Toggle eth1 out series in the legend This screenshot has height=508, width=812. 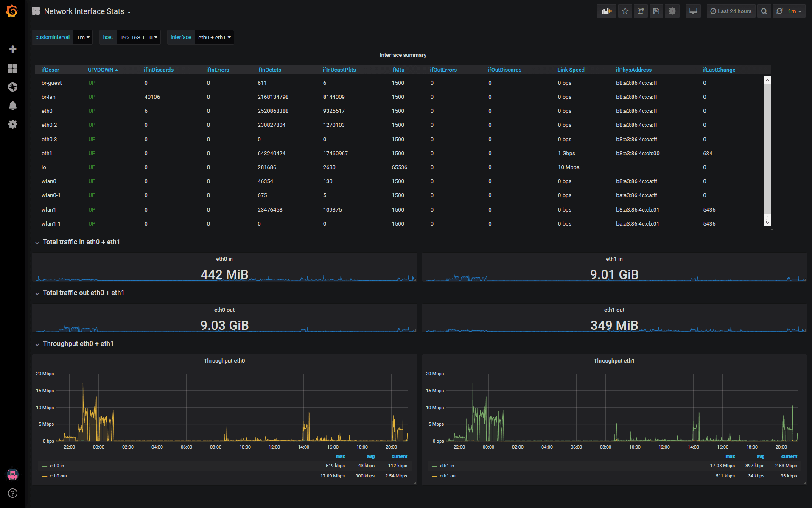pyautogui.click(x=448, y=476)
